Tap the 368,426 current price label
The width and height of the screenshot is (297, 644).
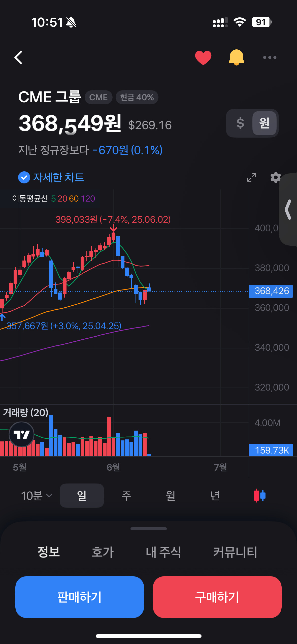point(271,291)
